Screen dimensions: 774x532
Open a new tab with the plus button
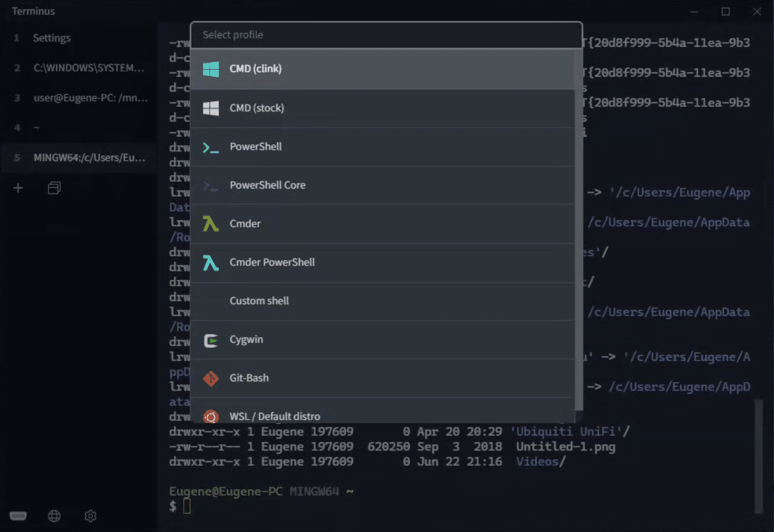pos(18,188)
